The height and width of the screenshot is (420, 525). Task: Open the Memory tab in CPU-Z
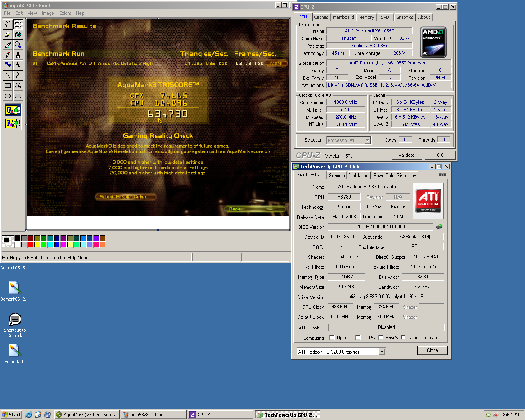coord(366,17)
